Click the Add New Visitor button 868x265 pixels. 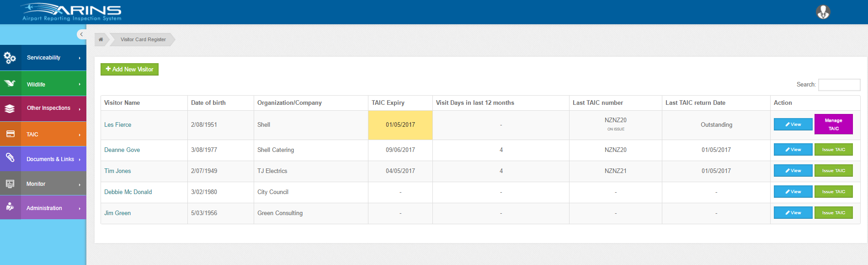[x=129, y=69]
